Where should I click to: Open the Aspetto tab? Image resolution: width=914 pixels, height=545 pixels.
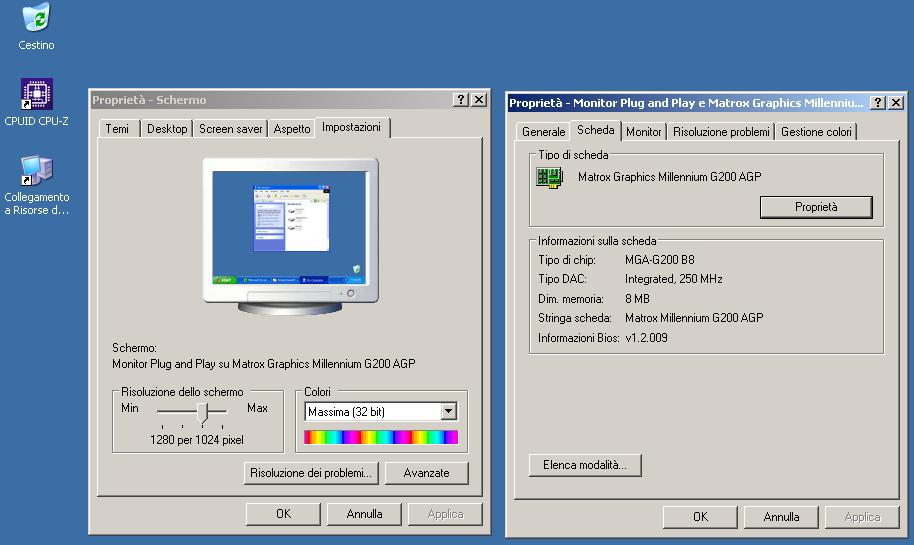pos(291,129)
